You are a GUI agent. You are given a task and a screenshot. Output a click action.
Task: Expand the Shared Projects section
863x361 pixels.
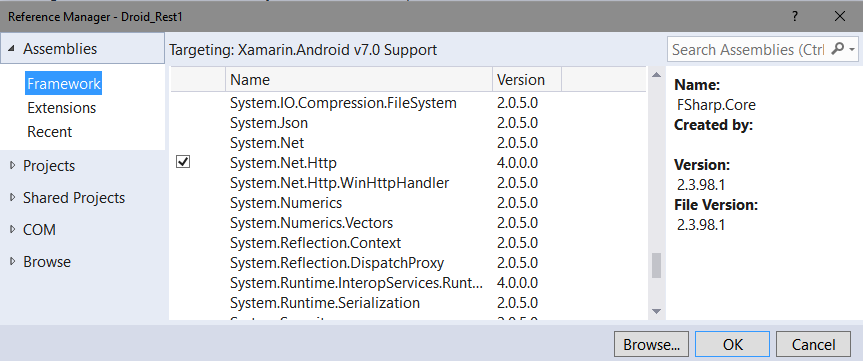point(13,198)
